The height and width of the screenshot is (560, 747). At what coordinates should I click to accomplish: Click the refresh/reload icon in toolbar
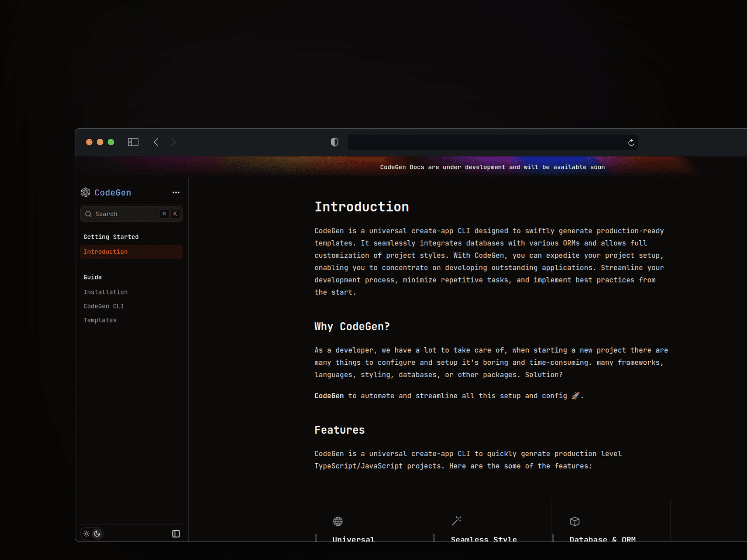[631, 141]
